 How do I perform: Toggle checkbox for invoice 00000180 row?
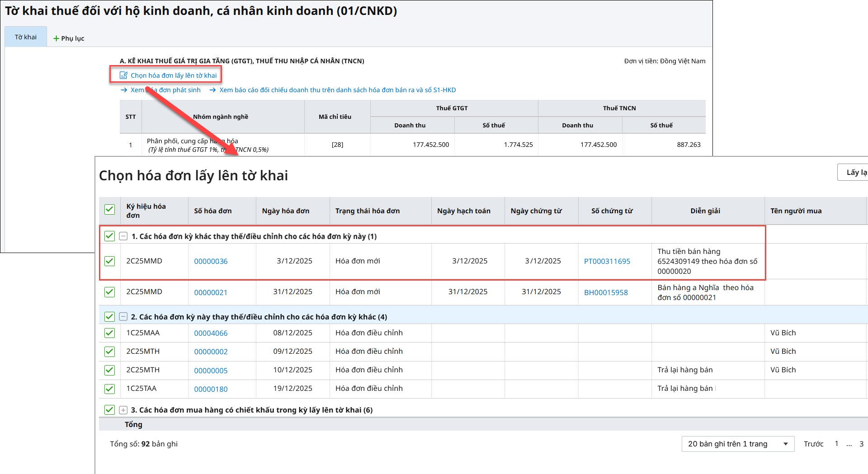click(109, 389)
